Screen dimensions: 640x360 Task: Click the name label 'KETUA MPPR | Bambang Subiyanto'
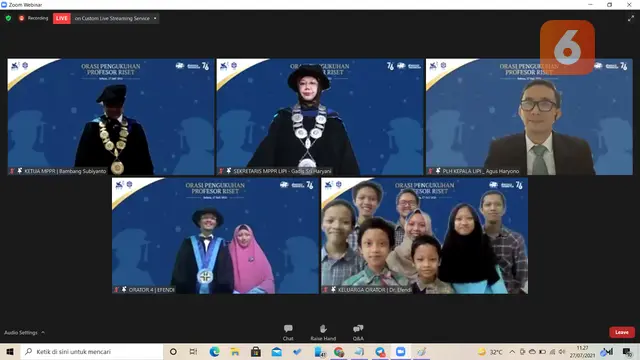[65, 171]
